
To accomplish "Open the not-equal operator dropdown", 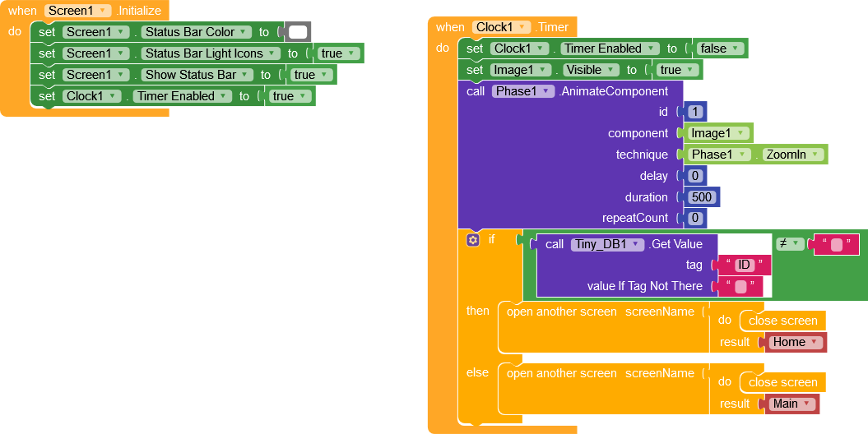I will [x=790, y=243].
